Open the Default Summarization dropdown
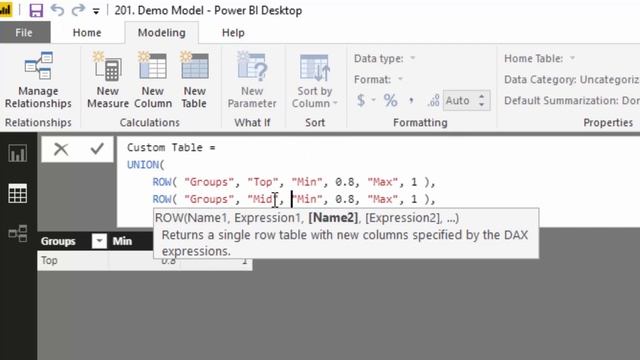The height and width of the screenshot is (360, 640). pos(571,100)
